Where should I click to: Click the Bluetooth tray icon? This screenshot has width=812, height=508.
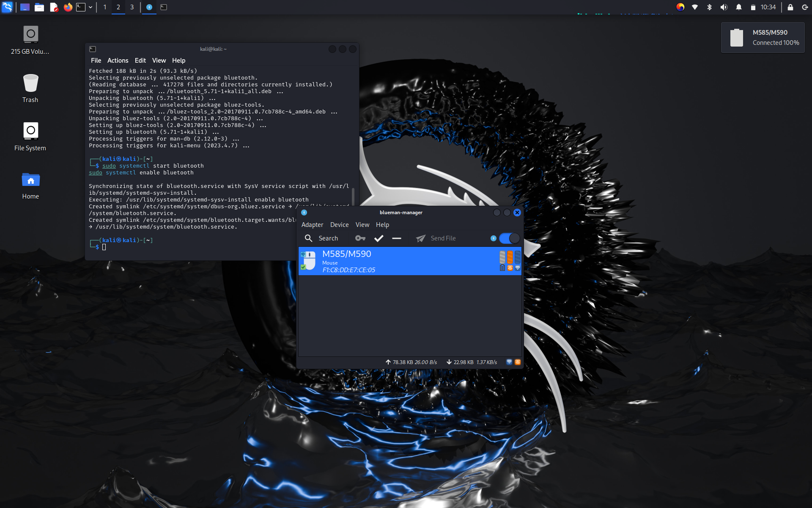pos(709,7)
